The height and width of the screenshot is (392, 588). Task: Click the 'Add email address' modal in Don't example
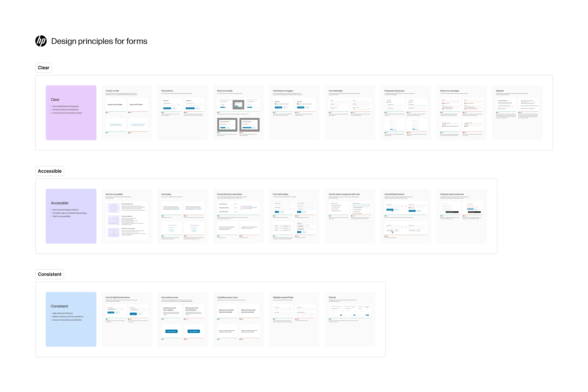250,125
